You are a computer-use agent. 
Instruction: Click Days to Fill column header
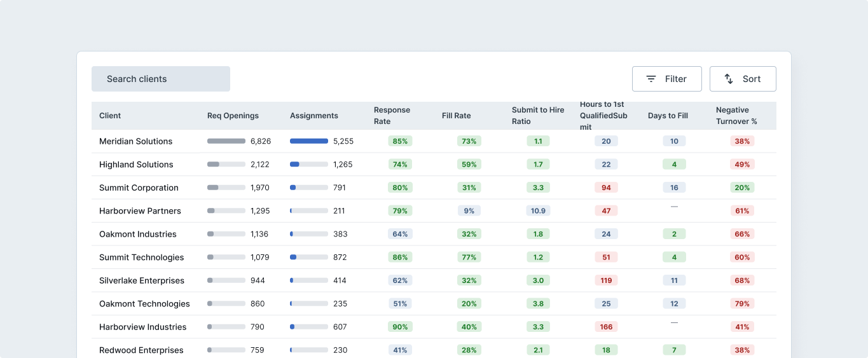[668, 116]
